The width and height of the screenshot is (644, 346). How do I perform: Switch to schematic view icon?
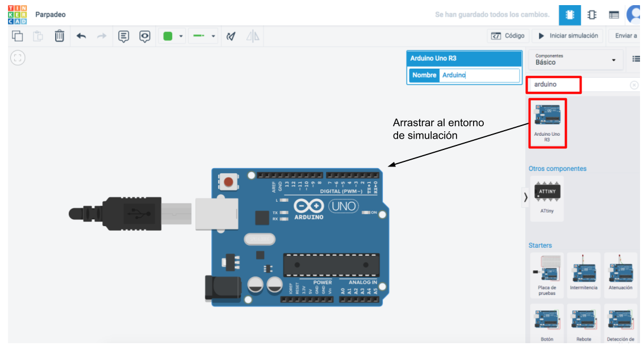point(592,15)
